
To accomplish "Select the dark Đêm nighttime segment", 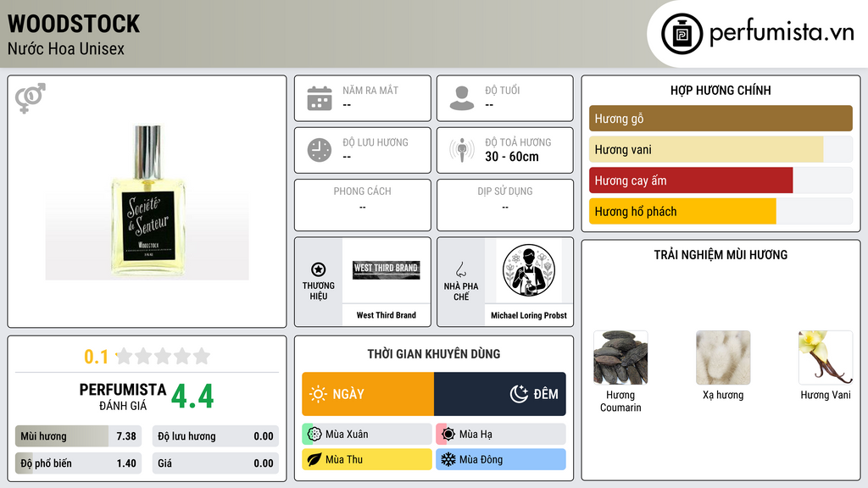I will [x=500, y=394].
